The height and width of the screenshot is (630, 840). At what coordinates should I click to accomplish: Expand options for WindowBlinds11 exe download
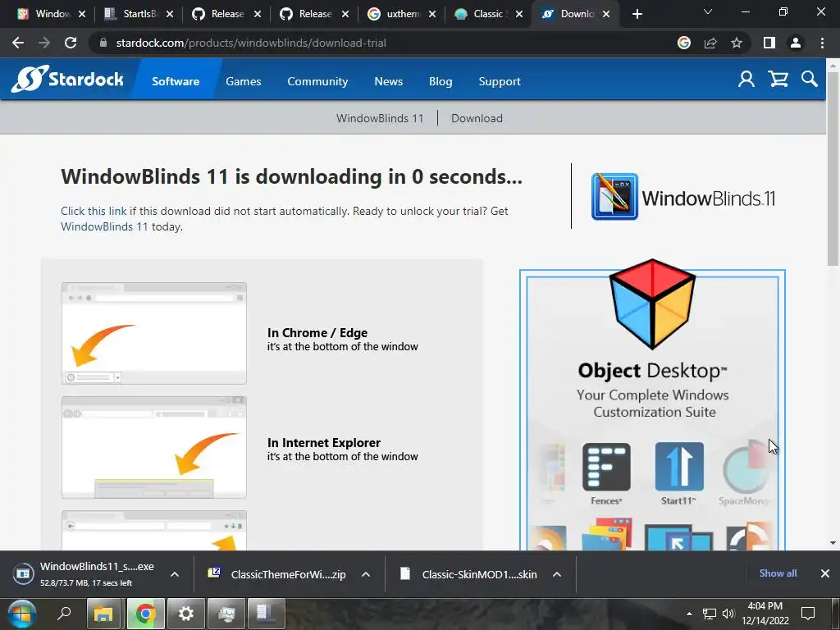(175, 573)
